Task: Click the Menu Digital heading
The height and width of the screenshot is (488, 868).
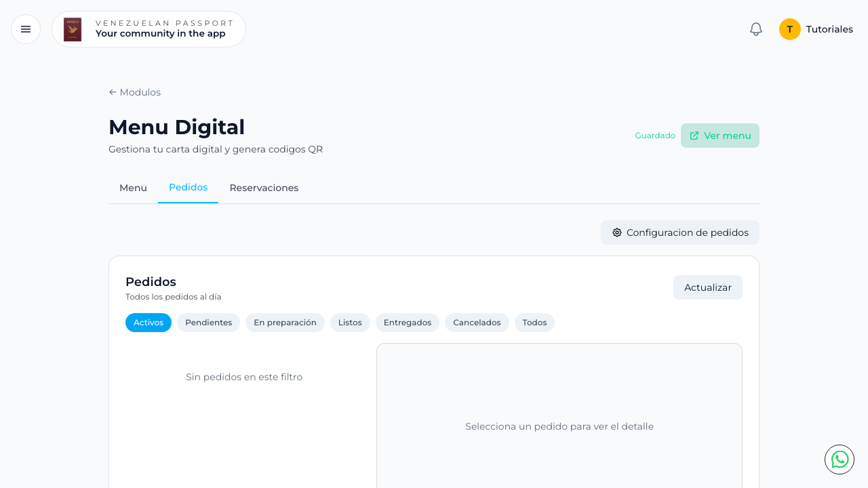Action: pyautogui.click(x=176, y=127)
